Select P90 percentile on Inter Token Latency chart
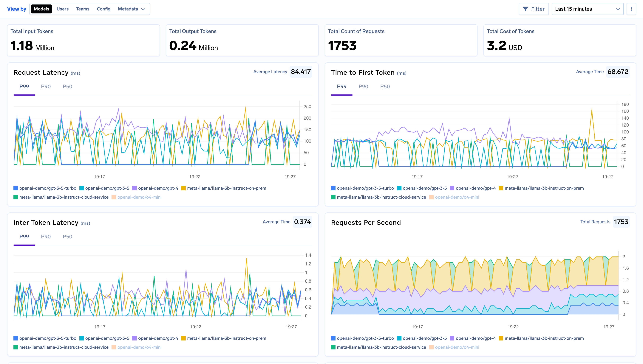 tap(46, 237)
